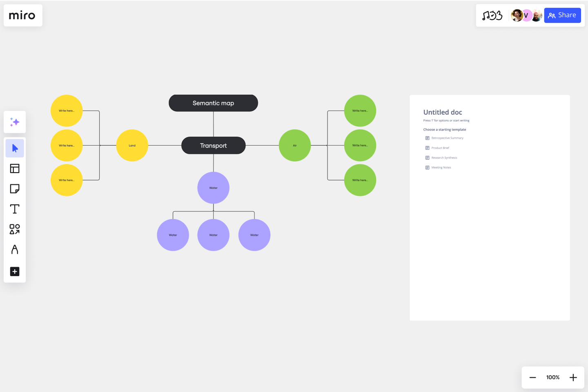Open the Meeting Notes template

click(x=441, y=167)
